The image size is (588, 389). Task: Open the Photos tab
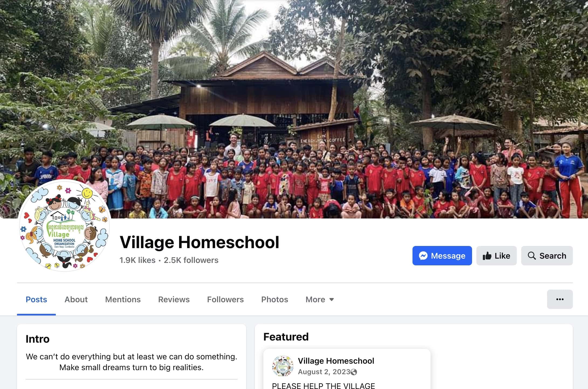click(x=274, y=300)
